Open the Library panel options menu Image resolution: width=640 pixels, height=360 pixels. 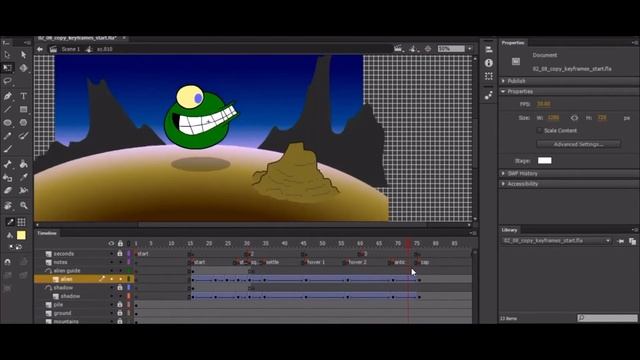(x=635, y=230)
